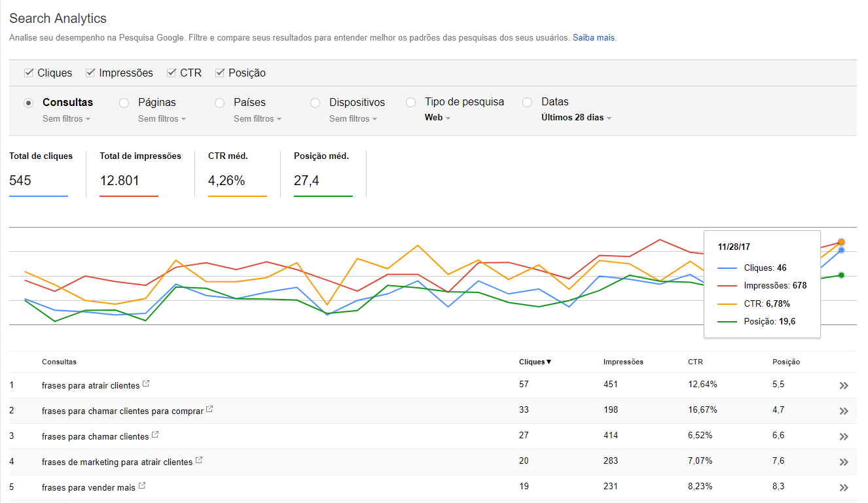Screen dimensions: 868x503
Task: Sort the table by the Impressões column header
Action: [623, 361]
